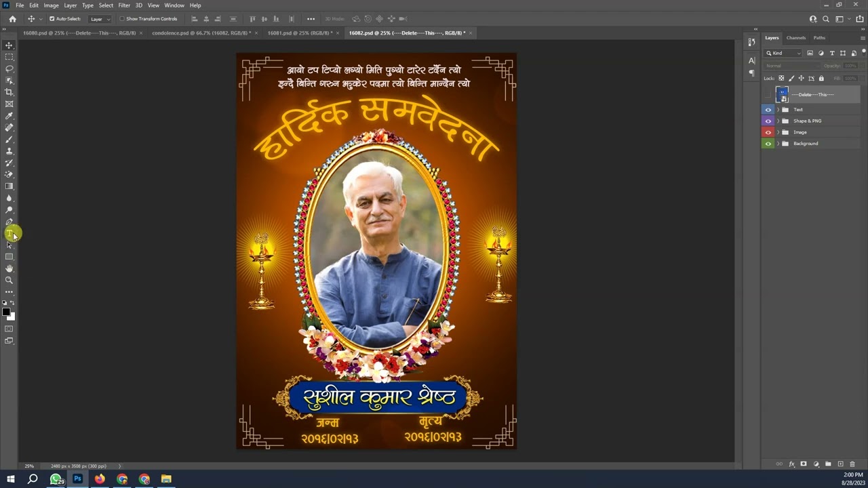This screenshot has height=488, width=868.
Task: Hide the Background layer group
Action: [x=768, y=144]
